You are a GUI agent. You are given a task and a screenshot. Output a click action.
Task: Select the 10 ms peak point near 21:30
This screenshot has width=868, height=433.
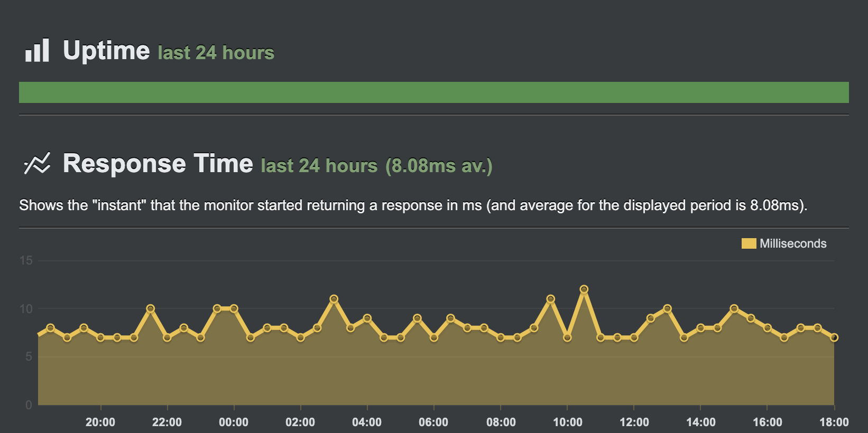(150, 308)
